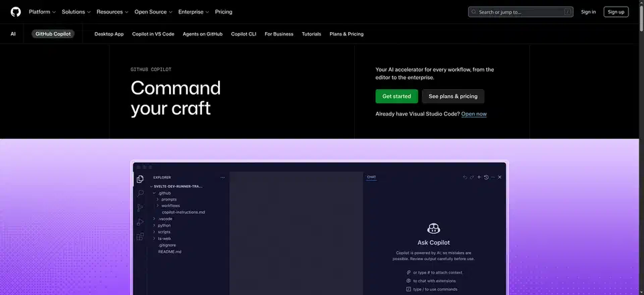Follow the Open now link

tap(474, 114)
